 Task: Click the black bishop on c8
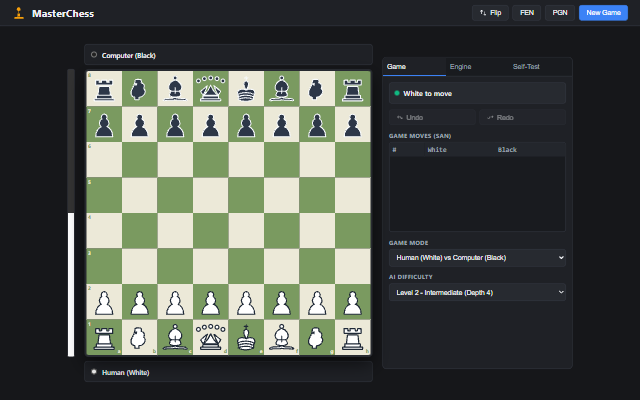(175, 89)
